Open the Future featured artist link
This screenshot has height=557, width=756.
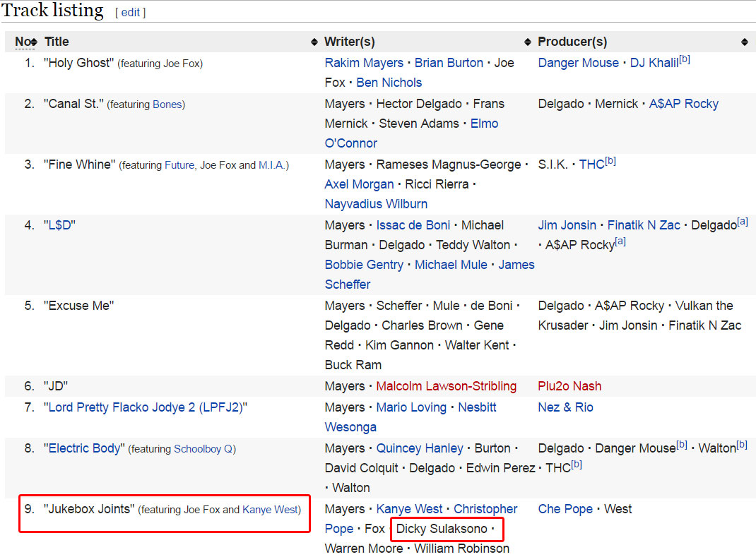click(x=179, y=165)
